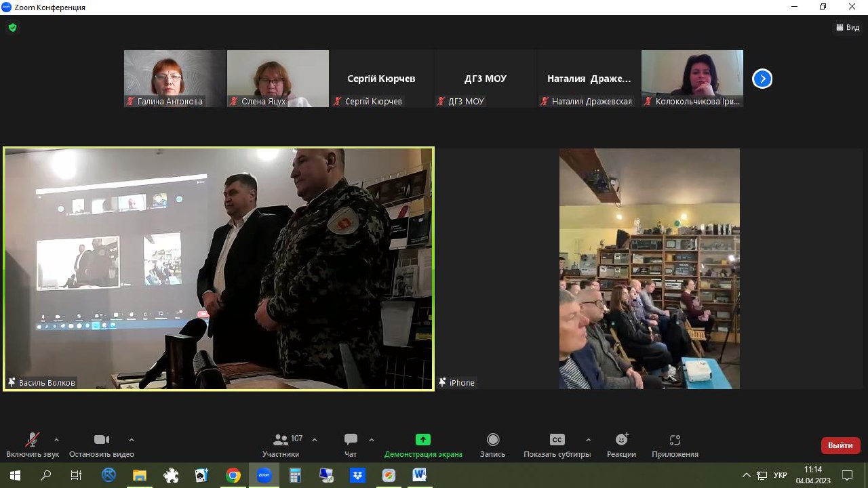This screenshot has height=488, width=868.
Task: Expand the participants options arrow
Action: 315,440
